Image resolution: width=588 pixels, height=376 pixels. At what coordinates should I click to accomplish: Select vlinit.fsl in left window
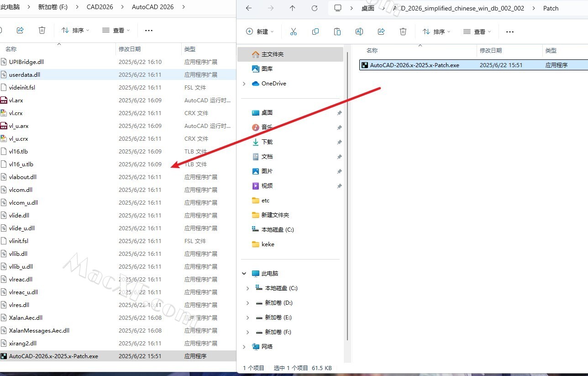click(118, 241)
